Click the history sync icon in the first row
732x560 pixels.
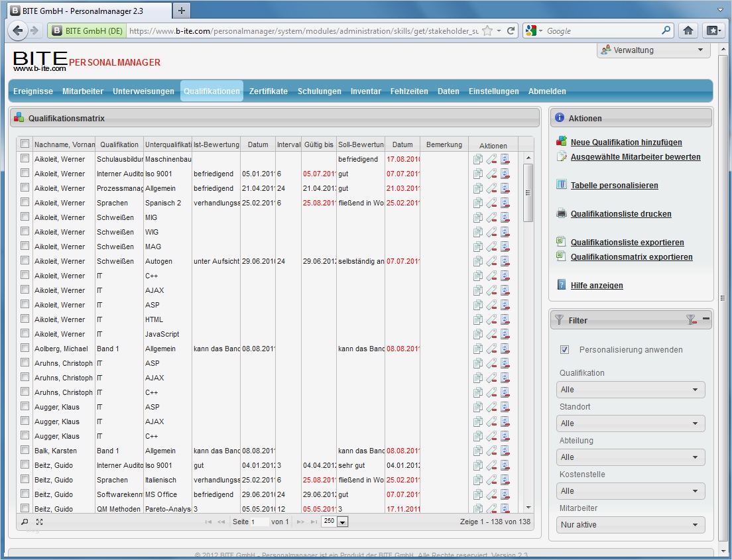(x=505, y=160)
